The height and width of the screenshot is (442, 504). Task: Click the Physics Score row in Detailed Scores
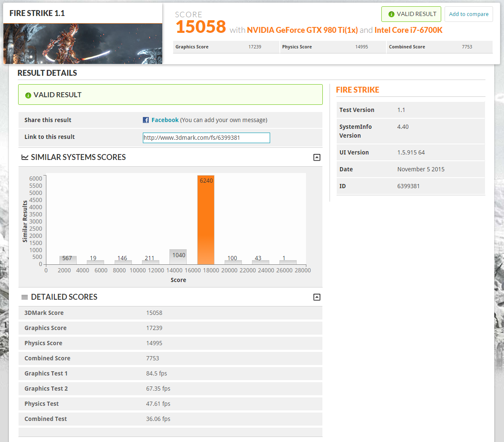170,343
